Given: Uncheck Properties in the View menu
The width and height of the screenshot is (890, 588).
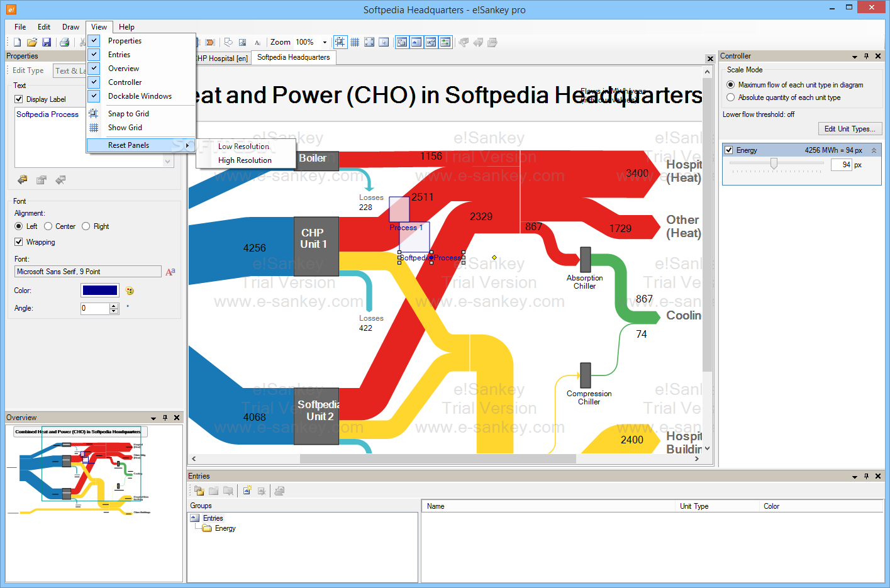Looking at the screenshot, I should 125,41.
